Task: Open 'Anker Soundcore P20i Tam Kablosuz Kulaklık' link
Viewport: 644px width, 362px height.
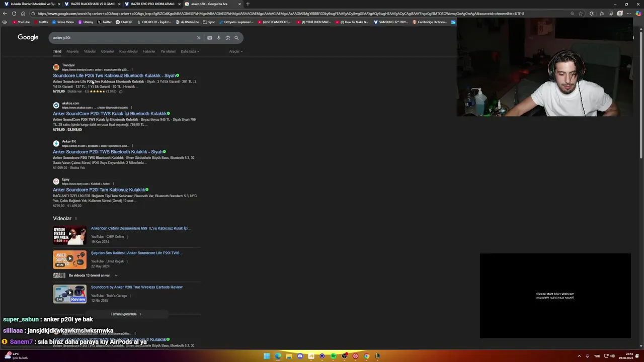Action: 99,190
